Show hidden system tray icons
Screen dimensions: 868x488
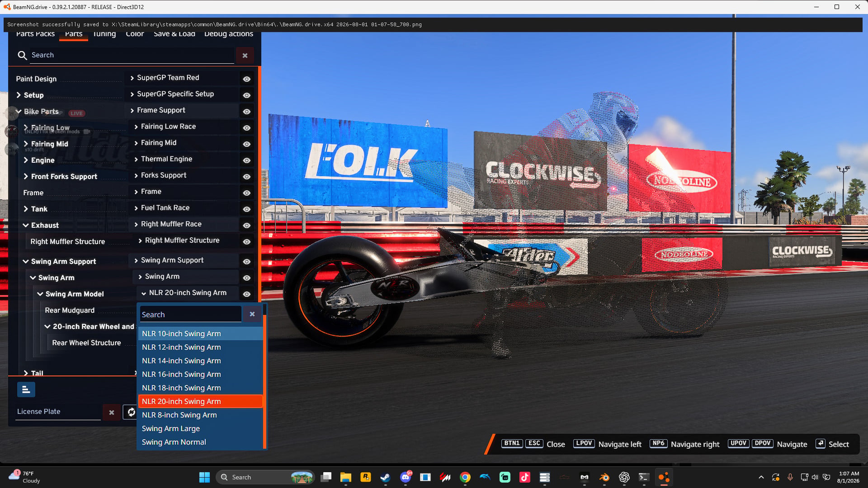[761, 477]
